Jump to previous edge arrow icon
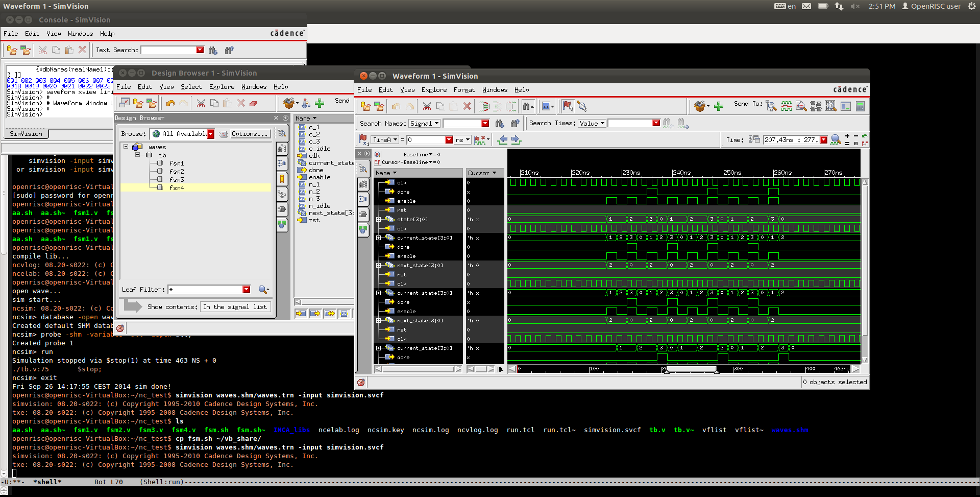Image resolution: width=980 pixels, height=497 pixels. (503, 139)
